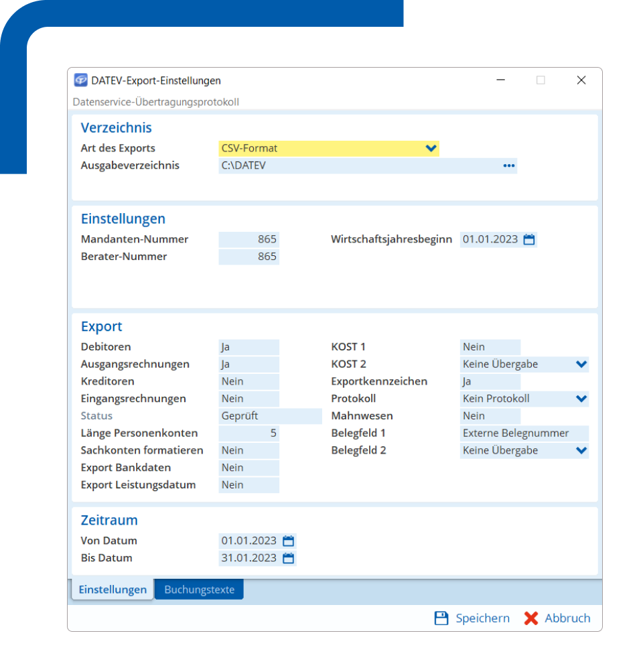Open calendar for Von Datum field
This screenshot has width=643, height=672.
coord(289,541)
